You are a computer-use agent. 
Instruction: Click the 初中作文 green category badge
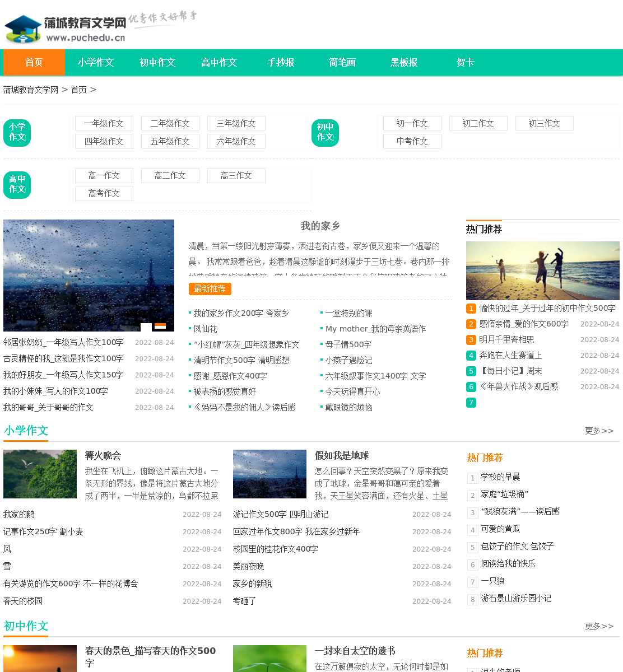pyautogui.click(x=325, y=133)
